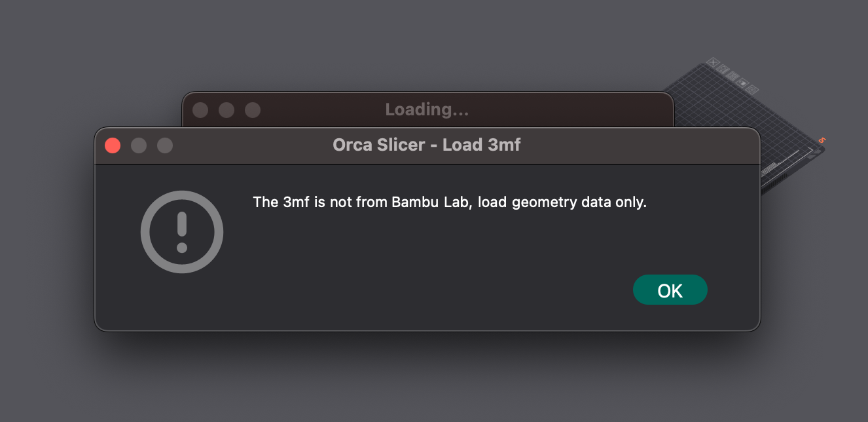Click the auto-orient icon on the plate
This screenshot has height=422, width=868.
pyautogui.click(x=733, y=75)
